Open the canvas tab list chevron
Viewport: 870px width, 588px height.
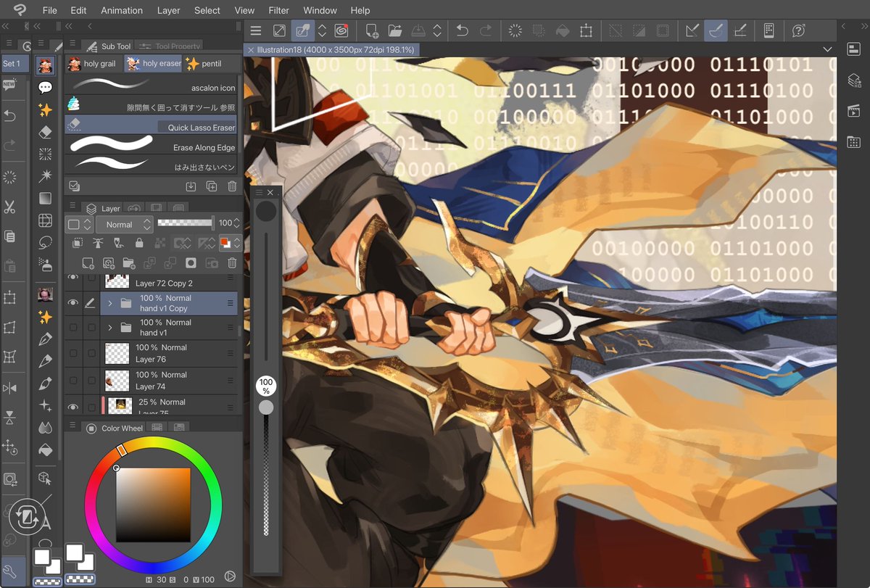828,49
